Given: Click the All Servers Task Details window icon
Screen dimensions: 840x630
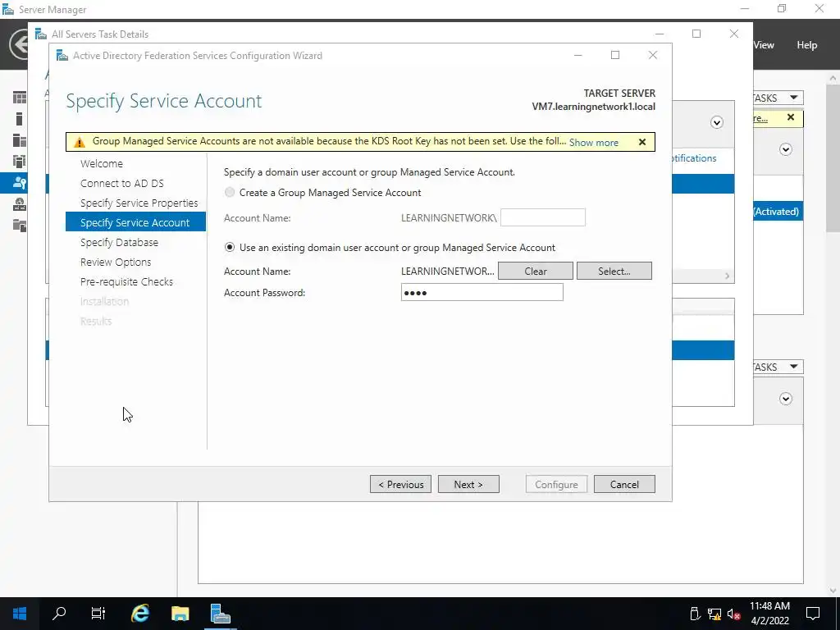Looking at the screenshot, I should pos(41,34).
